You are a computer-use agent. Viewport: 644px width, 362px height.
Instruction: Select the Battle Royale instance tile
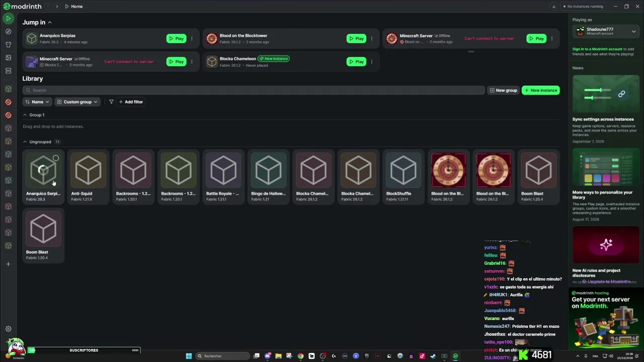223,176
